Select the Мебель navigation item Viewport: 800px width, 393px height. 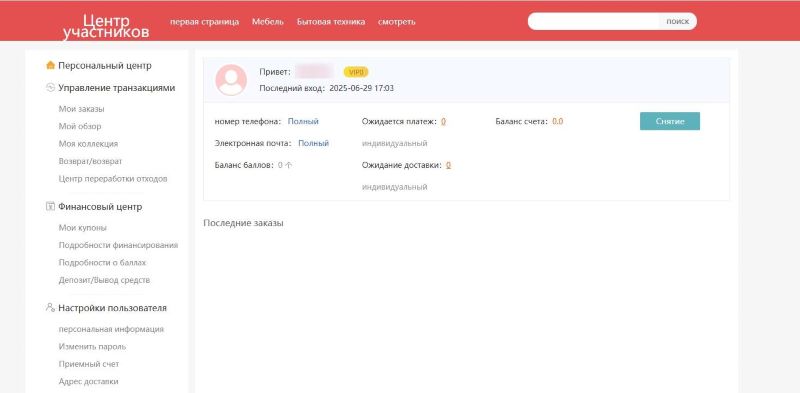pos(268,22)
